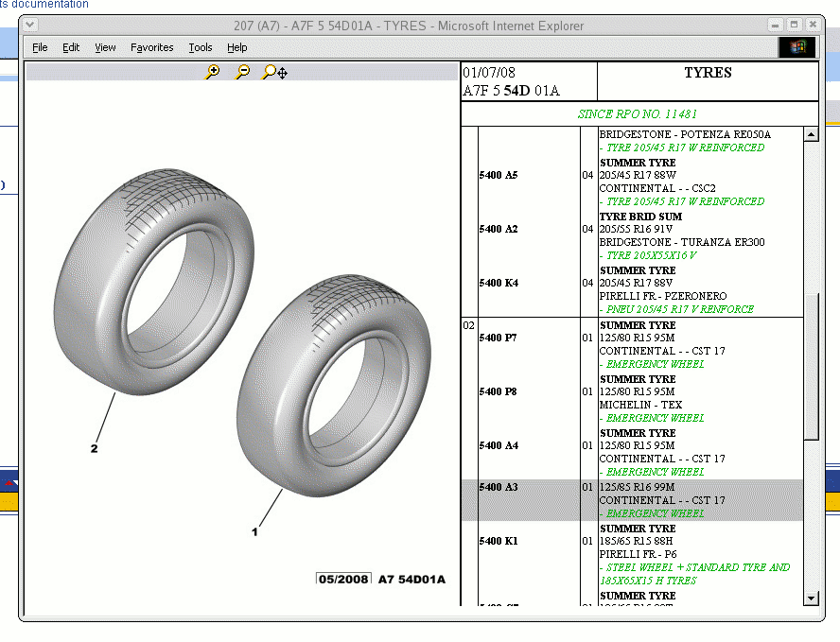This screenshot has height=642, width=840.
Task: Click the 02 item index cell
Action: pyautogui.click(x=469, y=325)
